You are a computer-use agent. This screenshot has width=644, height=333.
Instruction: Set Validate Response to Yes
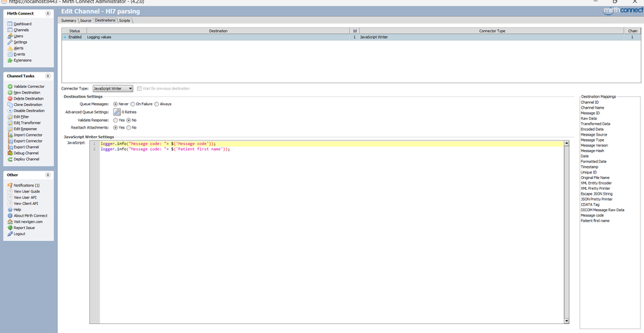(115, 120)
